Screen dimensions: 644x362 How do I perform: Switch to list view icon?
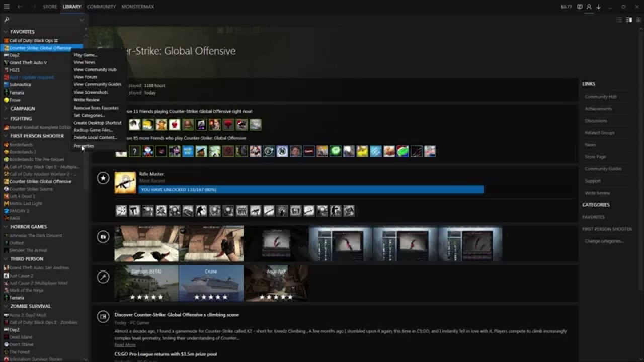[619, 20]
